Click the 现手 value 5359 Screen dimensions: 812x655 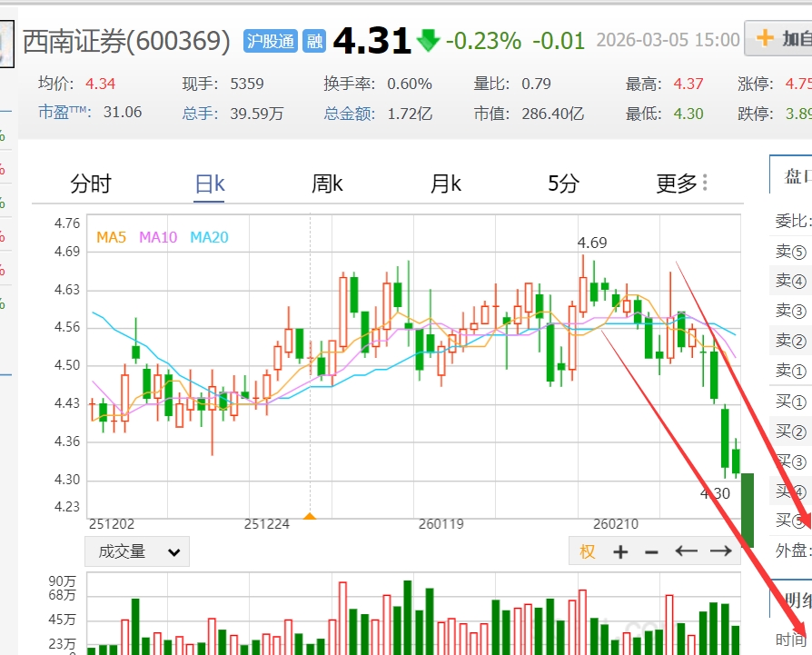point(247,84)
